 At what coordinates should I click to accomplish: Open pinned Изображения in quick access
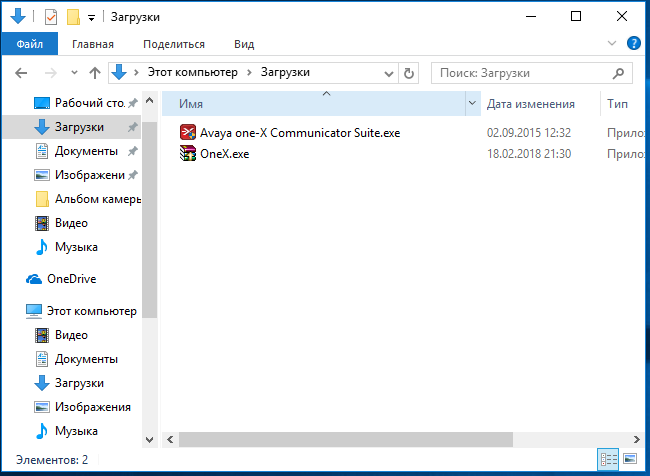click(x=90, y=175)
